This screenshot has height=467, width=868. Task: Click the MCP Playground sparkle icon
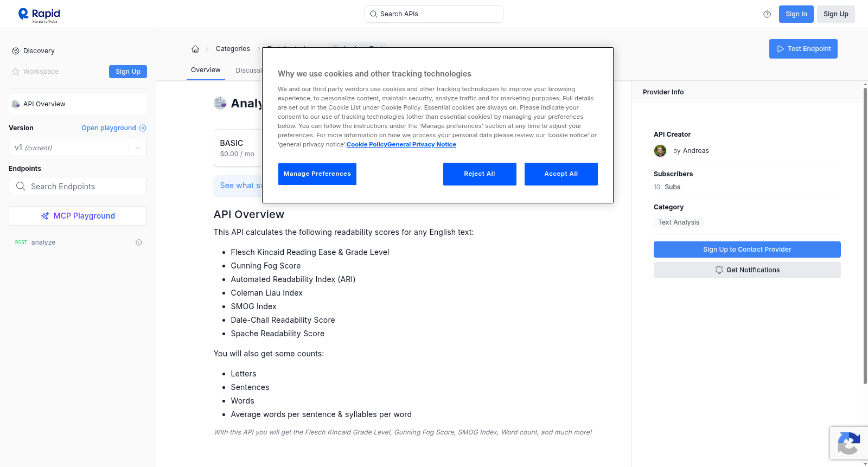click(x=45, y=216)
